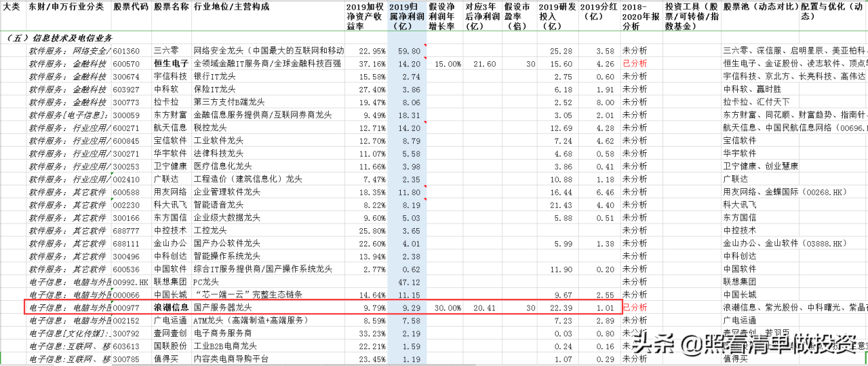Click the 第三方支付B端龙头 cell
This screenshot has height=366, width=868.
(229, 102)
